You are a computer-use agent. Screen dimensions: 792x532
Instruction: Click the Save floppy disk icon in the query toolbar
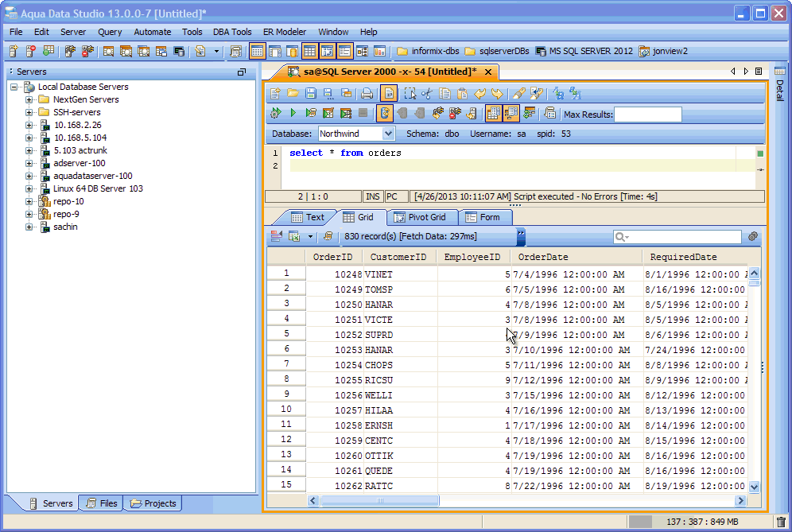(x=311, y=94)
